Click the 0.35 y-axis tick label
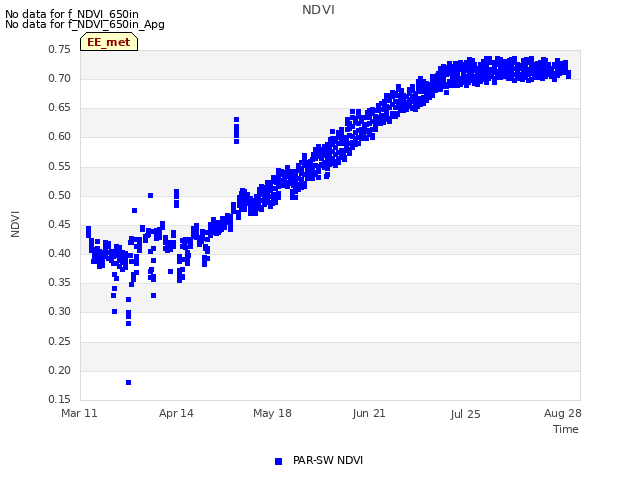This screenshot has height=480, width=640. click(x=59, y=282)
